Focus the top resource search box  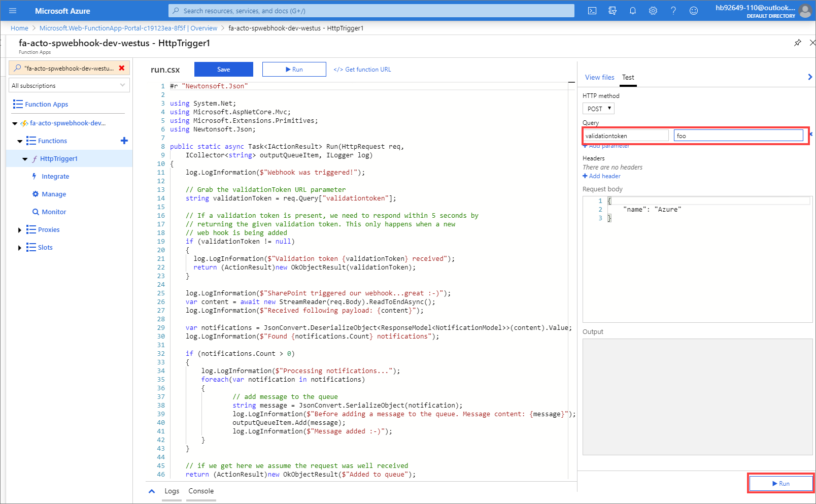tap(371, 11)
